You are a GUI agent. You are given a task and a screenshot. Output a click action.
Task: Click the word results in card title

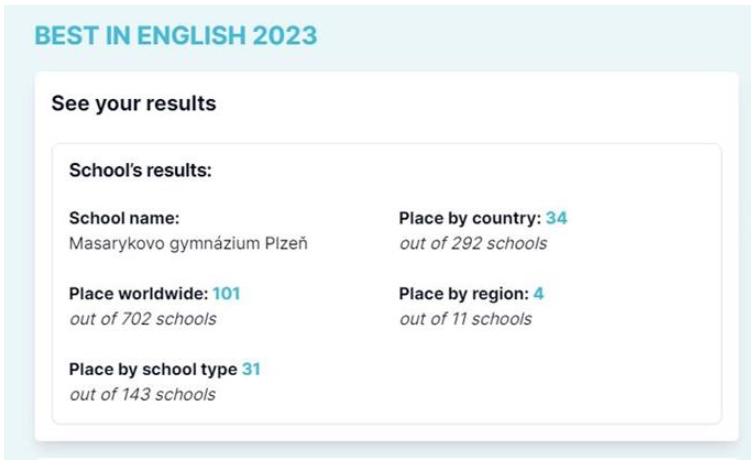point(181,104)
